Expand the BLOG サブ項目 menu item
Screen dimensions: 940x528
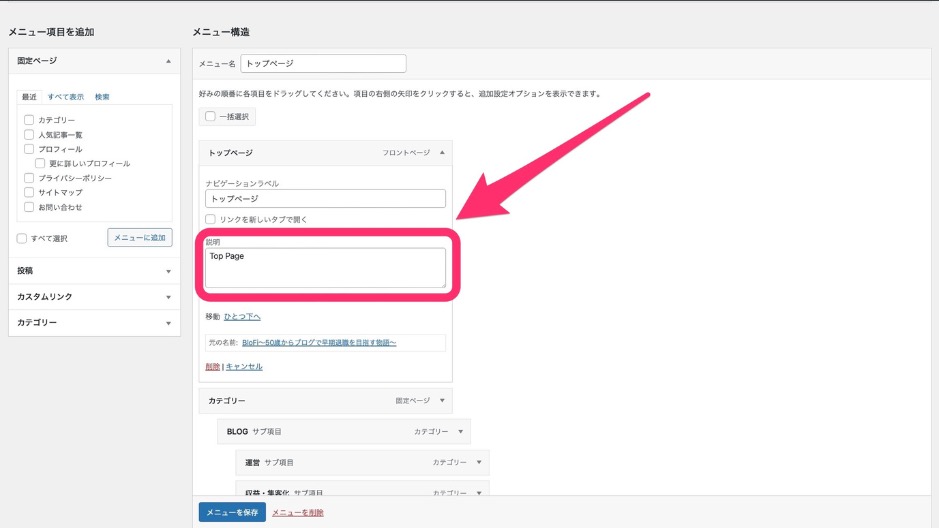(x=460, y=432)
